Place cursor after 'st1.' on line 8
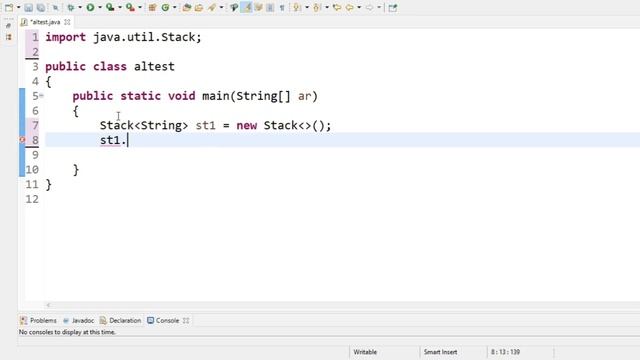This screenshot has width=640, height=360. click(128, 140)
